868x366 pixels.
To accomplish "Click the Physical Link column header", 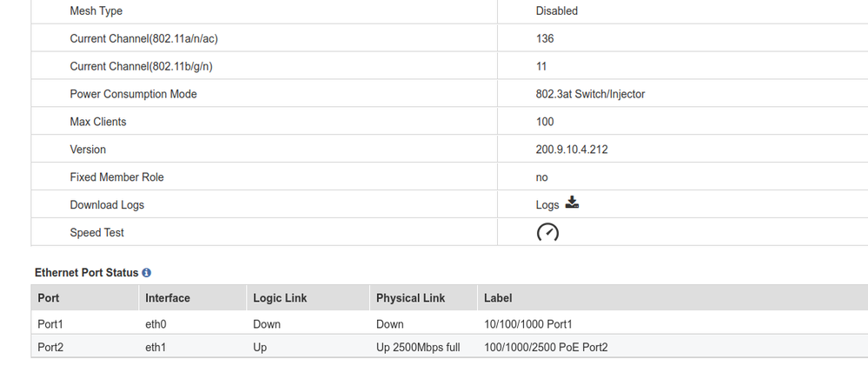I will tap(410, 298).
